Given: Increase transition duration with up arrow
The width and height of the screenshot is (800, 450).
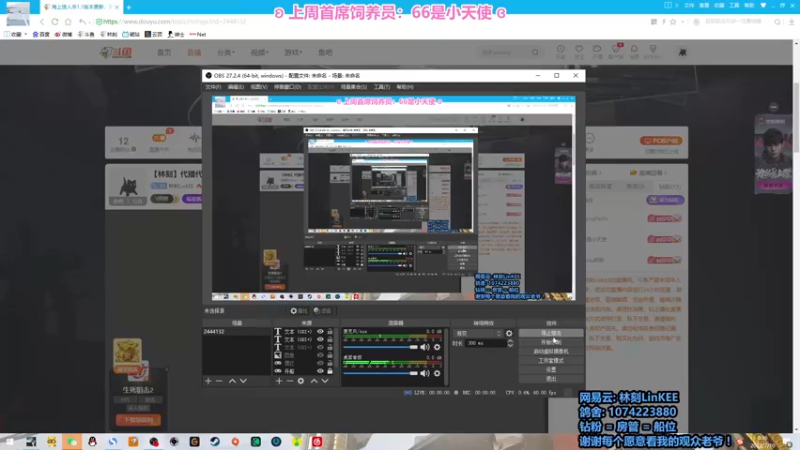Looking at the screenshot, I should tap(510, 341).
